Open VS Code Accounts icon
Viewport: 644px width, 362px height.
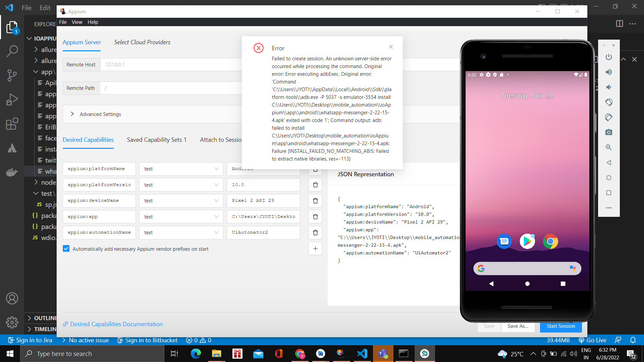12,298
